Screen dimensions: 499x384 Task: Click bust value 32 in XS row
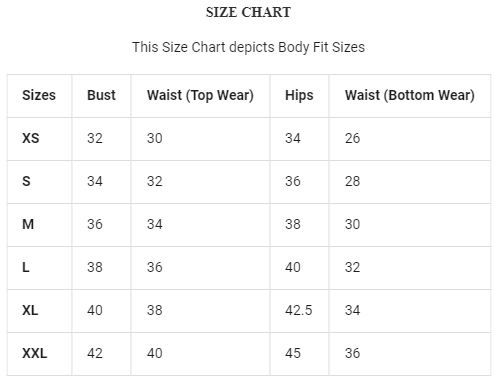click(x=95, y=138)
